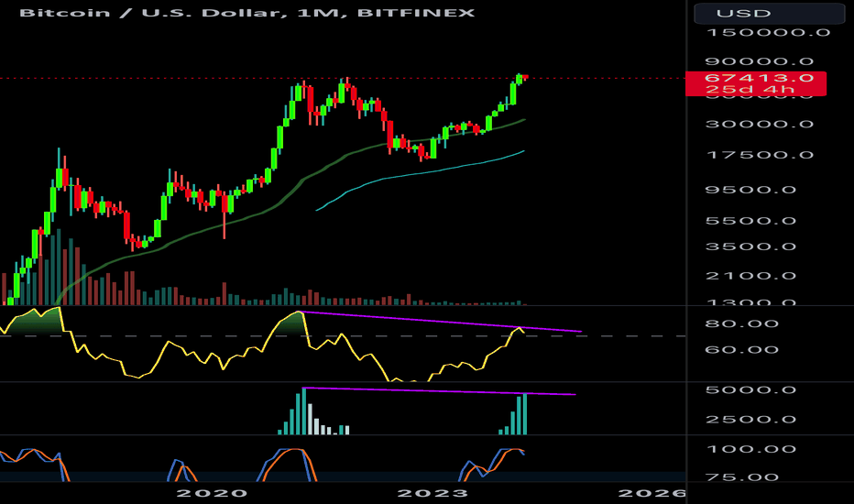This screenshot has width=854, height=504.
Task: Click the 2026 label on time axis
Action: pos(651,494)
